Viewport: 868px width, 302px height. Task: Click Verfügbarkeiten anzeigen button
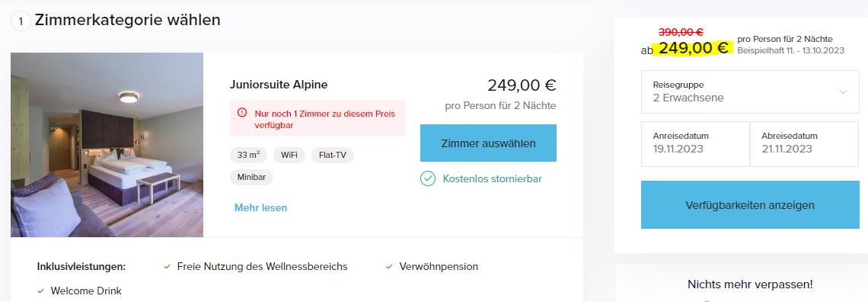click(750, 205)
